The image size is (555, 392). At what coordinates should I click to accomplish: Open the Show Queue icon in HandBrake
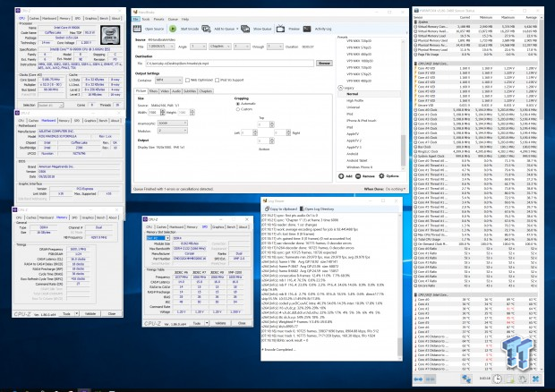(x=245, y=29)
